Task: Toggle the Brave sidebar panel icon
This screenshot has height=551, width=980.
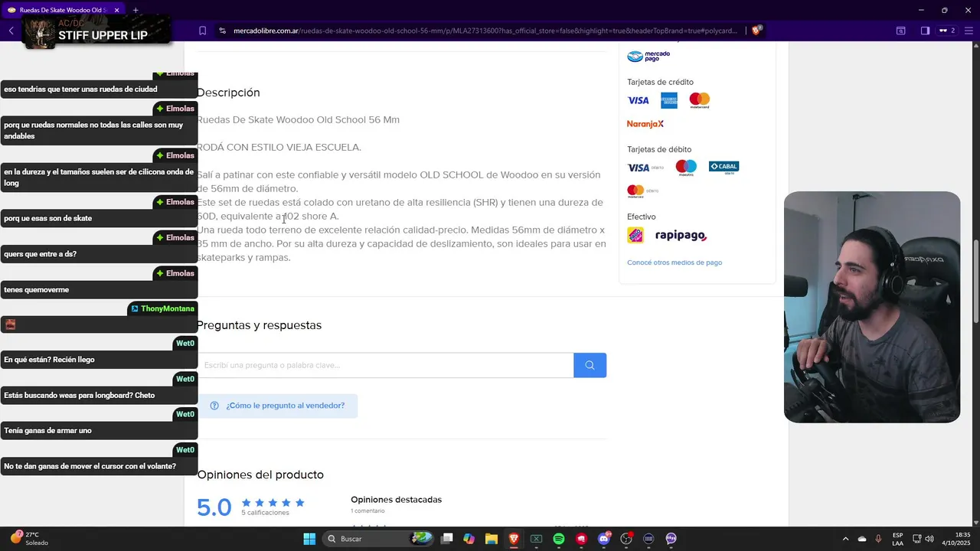Action: (925, 31)
